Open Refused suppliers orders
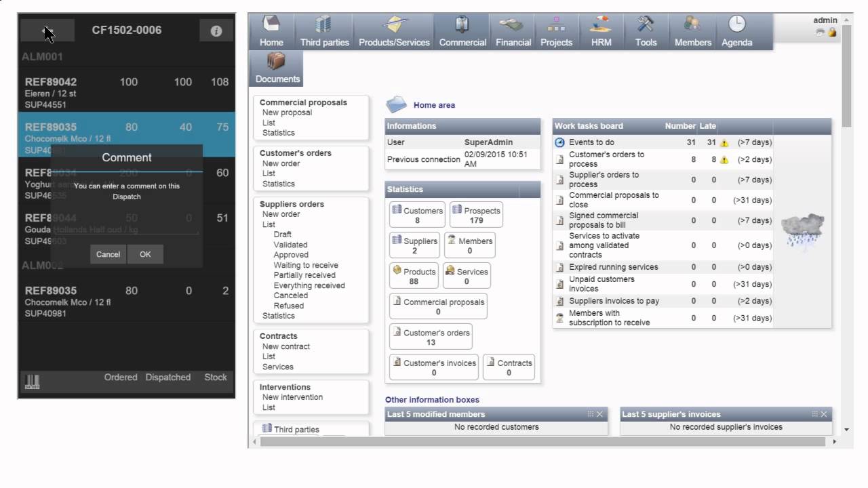Viewport: 868px width, 488px height. tap(289, 306)
